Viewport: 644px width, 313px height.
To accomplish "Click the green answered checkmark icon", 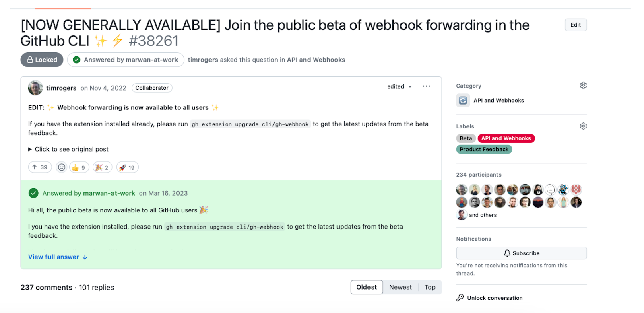I will pos(34,193).
